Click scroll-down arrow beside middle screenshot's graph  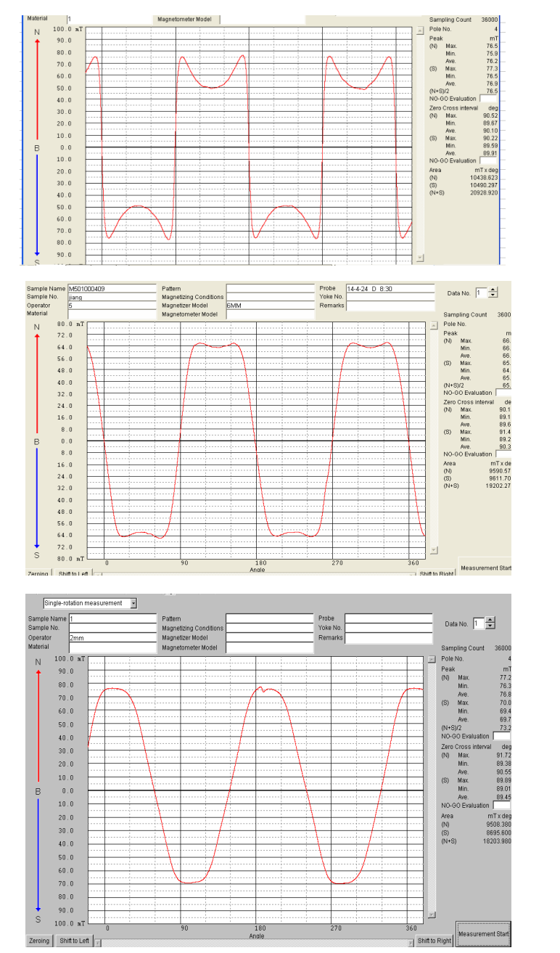pos(434,550)
